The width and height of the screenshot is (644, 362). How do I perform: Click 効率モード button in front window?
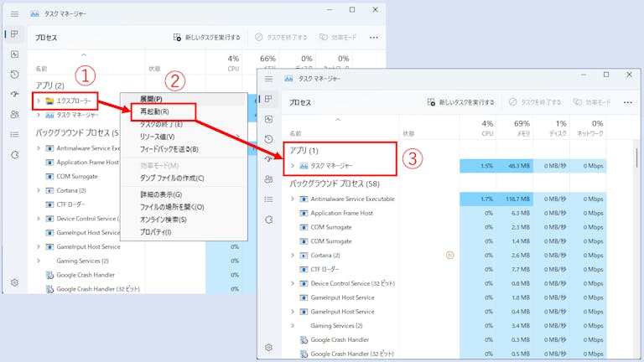[592, 102]
